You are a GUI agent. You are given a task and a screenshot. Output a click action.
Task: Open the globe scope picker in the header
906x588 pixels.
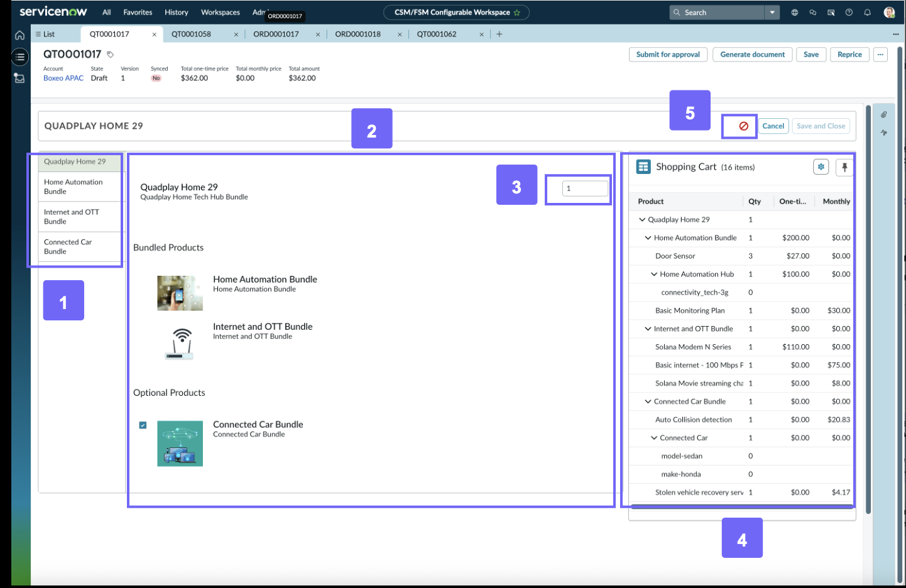(795, 13)
